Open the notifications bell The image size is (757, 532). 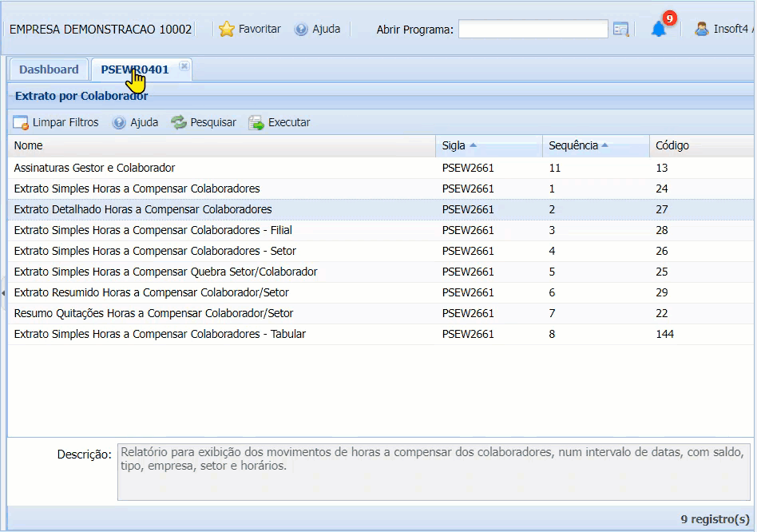[658, 30]
